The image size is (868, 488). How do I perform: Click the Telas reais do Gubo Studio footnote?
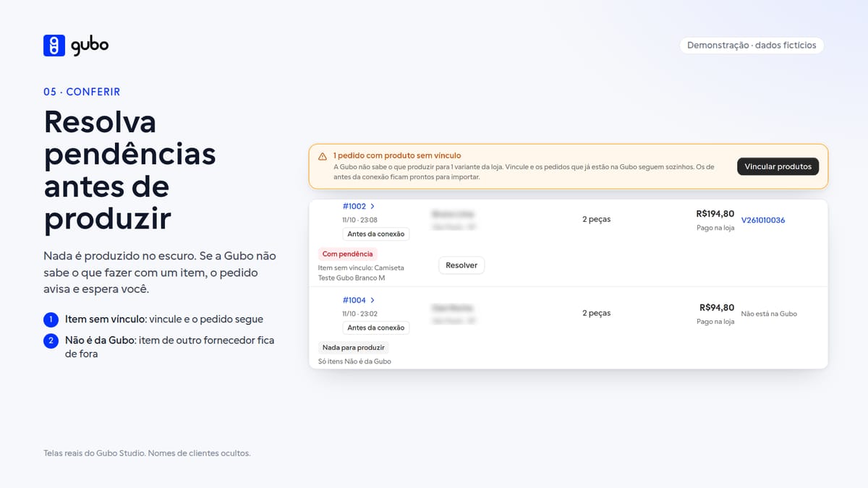click(x=147, y=453)
